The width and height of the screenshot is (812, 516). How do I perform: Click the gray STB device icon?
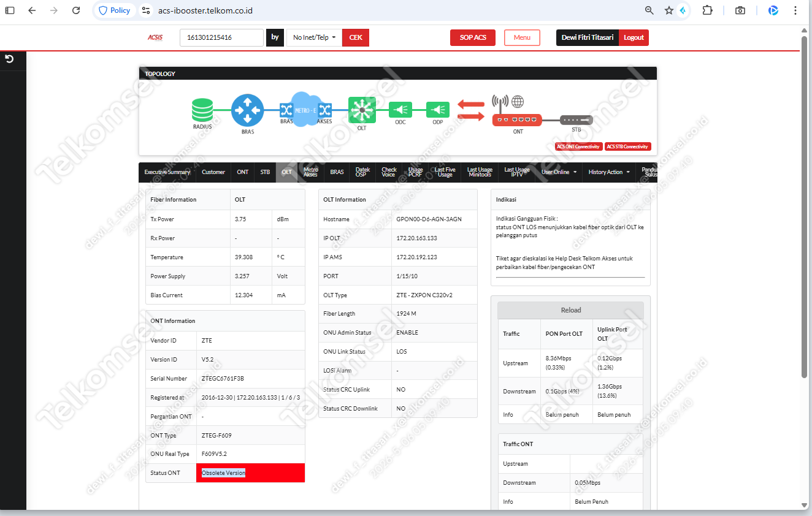576,120
